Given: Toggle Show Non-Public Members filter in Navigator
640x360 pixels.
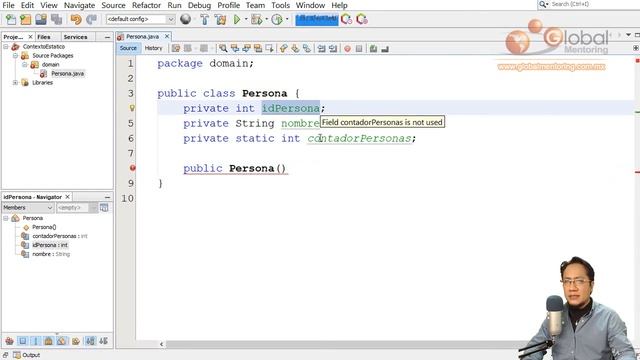Looking at the screenshot, I should coord(49,341).
